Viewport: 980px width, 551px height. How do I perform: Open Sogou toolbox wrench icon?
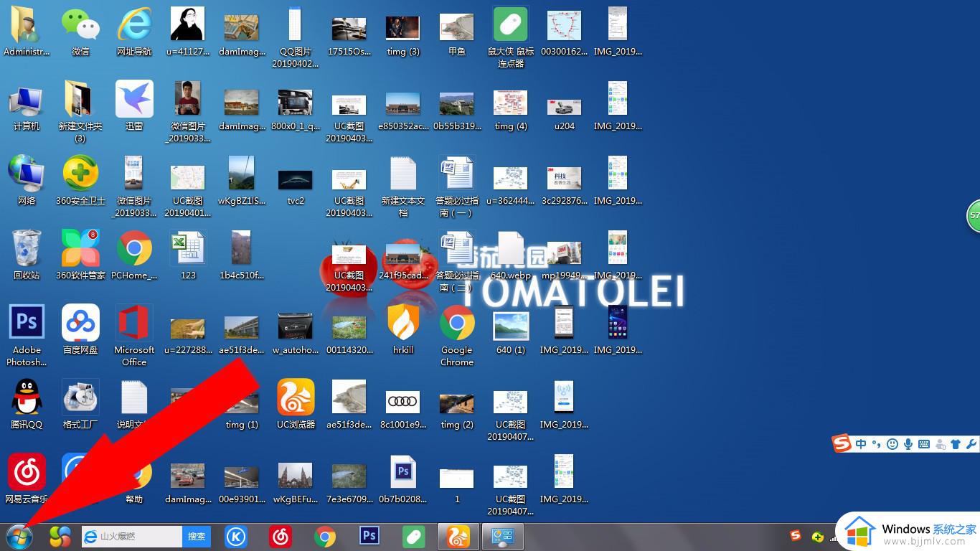(971, 444)
